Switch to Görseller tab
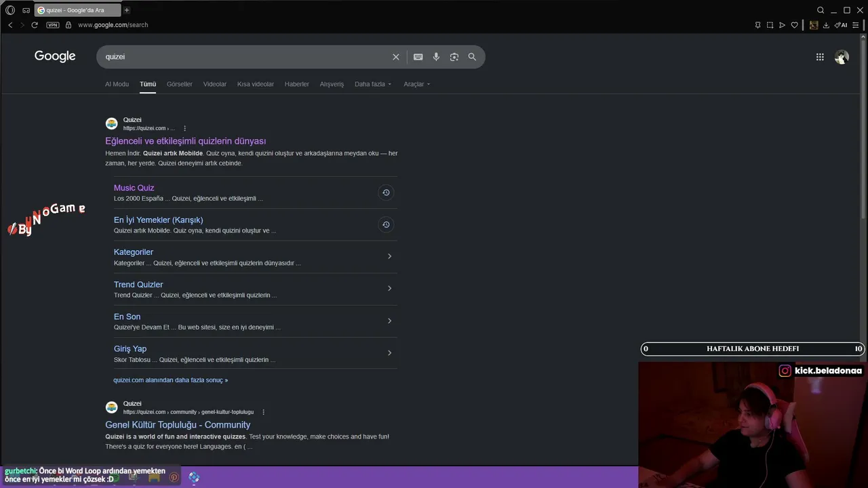This screenshot has height=488, width=868. [180, 84]
